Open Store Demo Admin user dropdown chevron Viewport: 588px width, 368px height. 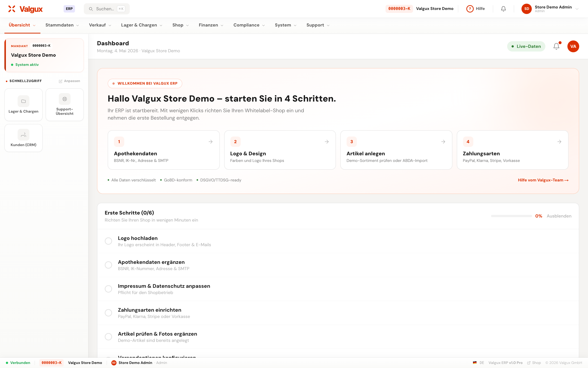click(x=577, y=9)
